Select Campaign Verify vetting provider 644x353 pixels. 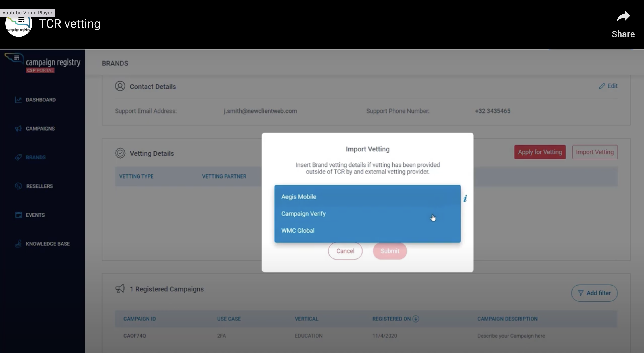(304, 213)
